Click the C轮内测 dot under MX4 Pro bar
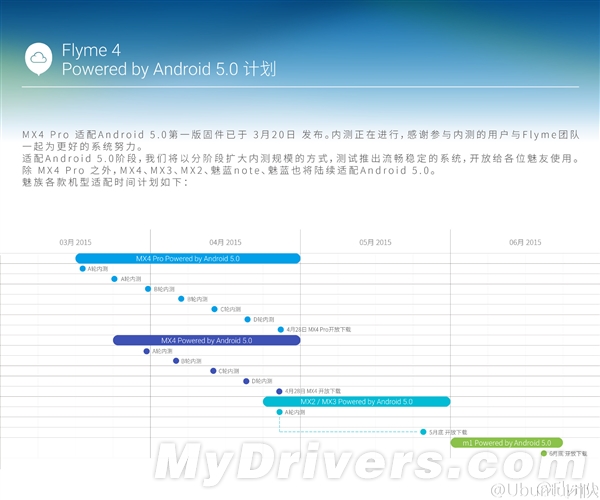This screenshot has width=600, height=500. tap(214, 309)
